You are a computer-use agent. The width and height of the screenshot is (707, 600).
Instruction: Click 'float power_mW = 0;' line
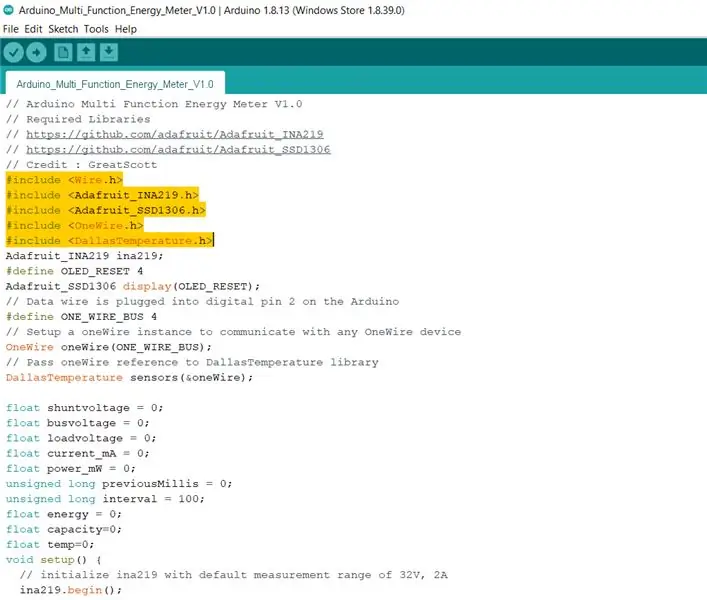[x=71, y=469]
